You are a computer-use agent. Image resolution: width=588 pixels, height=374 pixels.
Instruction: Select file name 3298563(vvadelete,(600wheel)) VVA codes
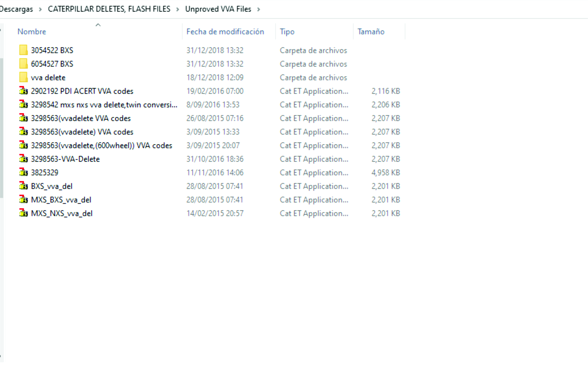pyautogui.click(x=102, y=145)
